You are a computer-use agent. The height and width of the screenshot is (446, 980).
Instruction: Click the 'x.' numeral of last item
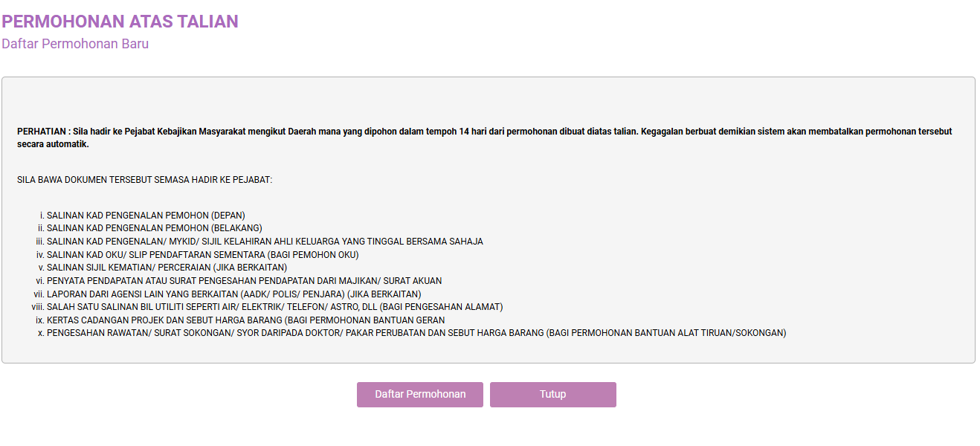click(40, 333)
